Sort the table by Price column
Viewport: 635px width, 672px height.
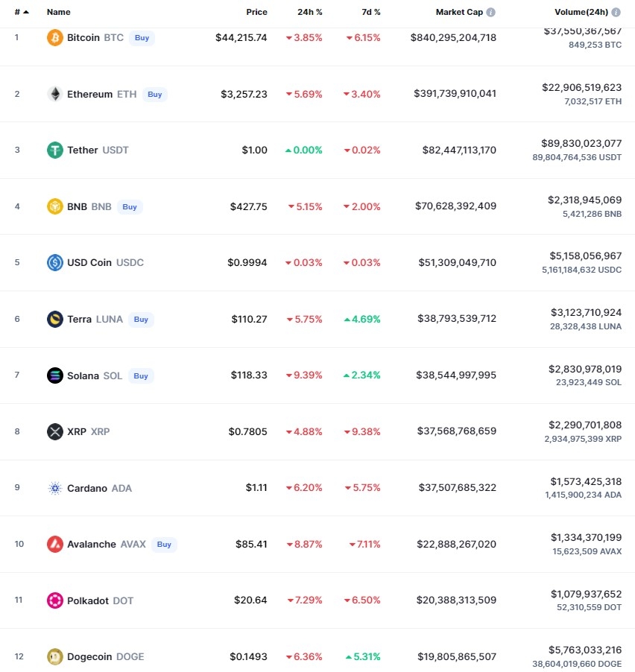(256, 13)
